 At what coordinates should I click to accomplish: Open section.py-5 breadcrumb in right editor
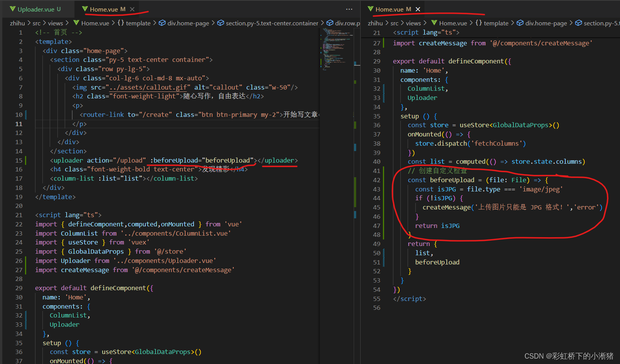[x=602, y=23]
